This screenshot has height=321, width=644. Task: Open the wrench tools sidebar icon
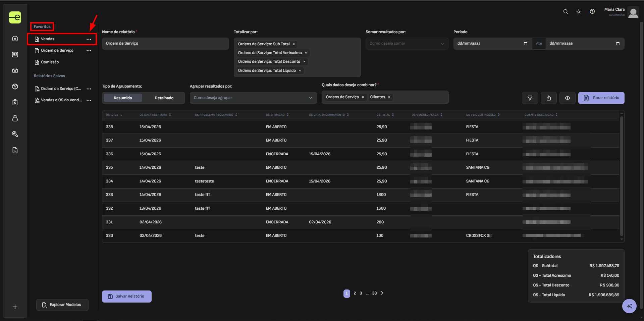click(x=15, y=134)
